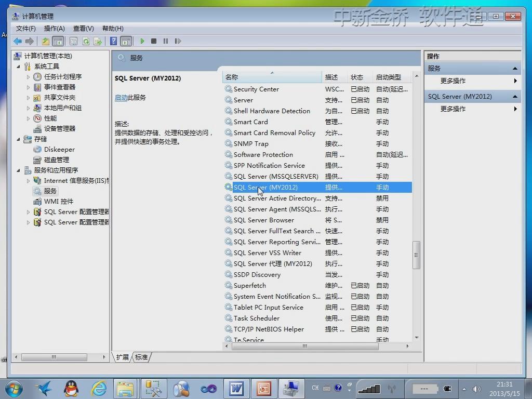Click services list vertical scrollbar thumb
Viewport: 532px width, 399px height.
point(416,255)
